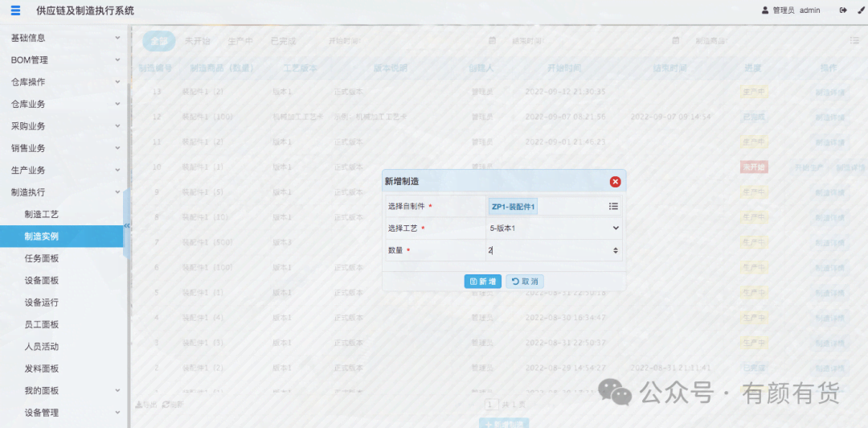Expand the 基础信息 sidebar section
This screenshot has height=428, width=868.
(x=64, y=38)
